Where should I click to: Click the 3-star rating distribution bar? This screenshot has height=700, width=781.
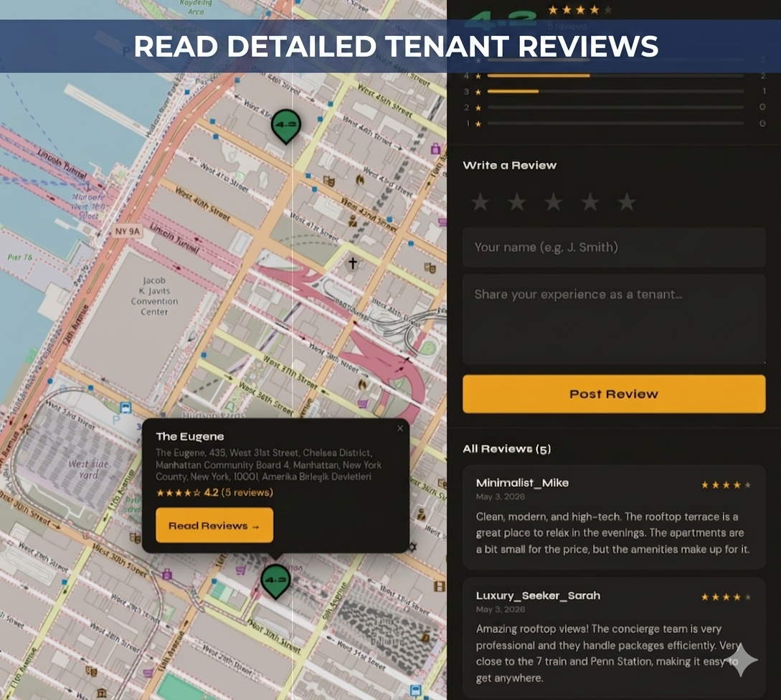click(615, 92)
